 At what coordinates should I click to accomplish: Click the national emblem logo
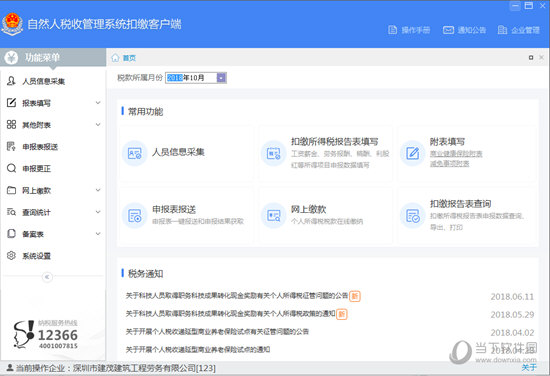[x=12, y=24]
